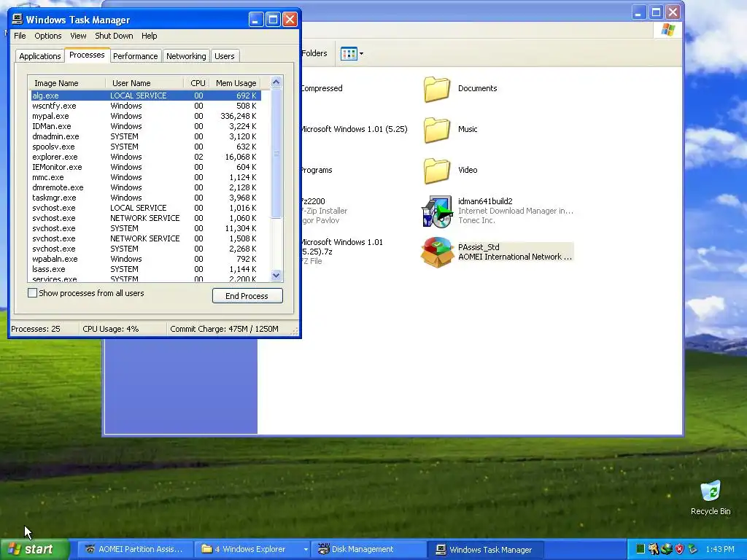Open the Options menu in Task Manager
747x560 pixels.
(47, 36)
